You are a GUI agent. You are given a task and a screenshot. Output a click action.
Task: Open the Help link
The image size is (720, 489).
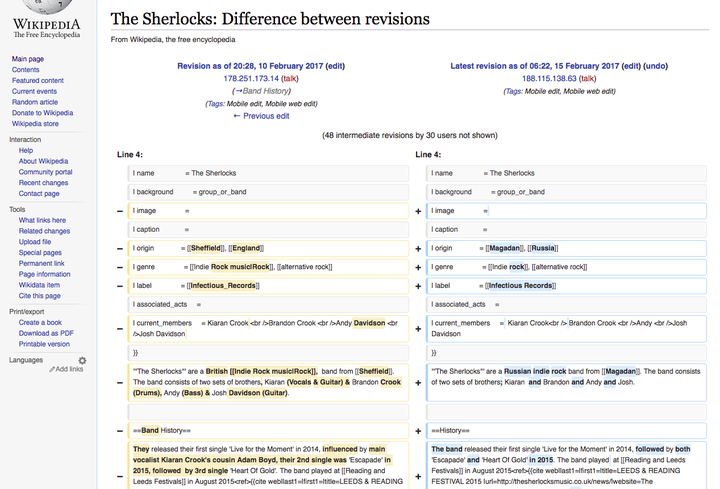tap(26, 151)
